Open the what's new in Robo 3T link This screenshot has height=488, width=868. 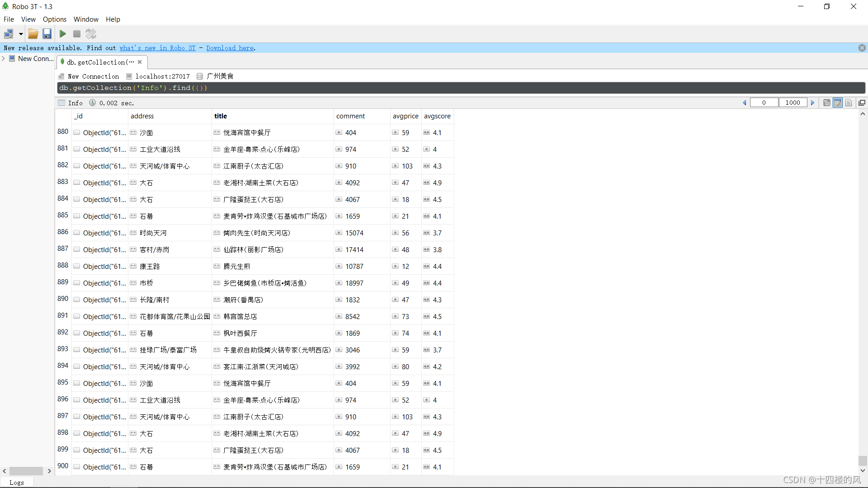coord(157,48)
